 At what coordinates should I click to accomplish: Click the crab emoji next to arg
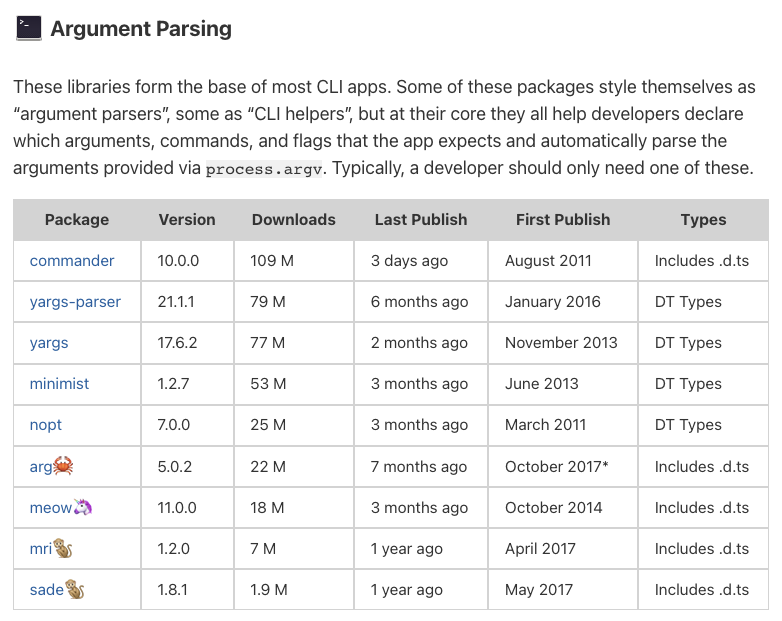click(x=63, y=466)
